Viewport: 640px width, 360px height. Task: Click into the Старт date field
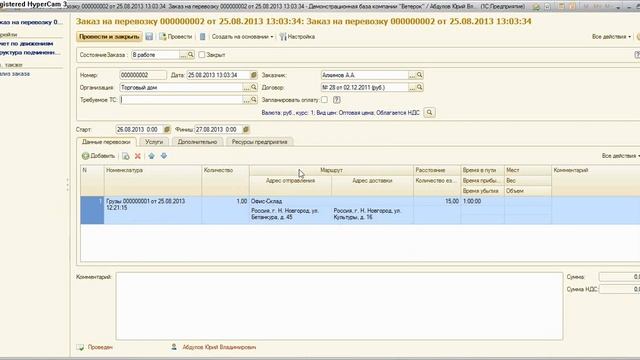[139, 129]
